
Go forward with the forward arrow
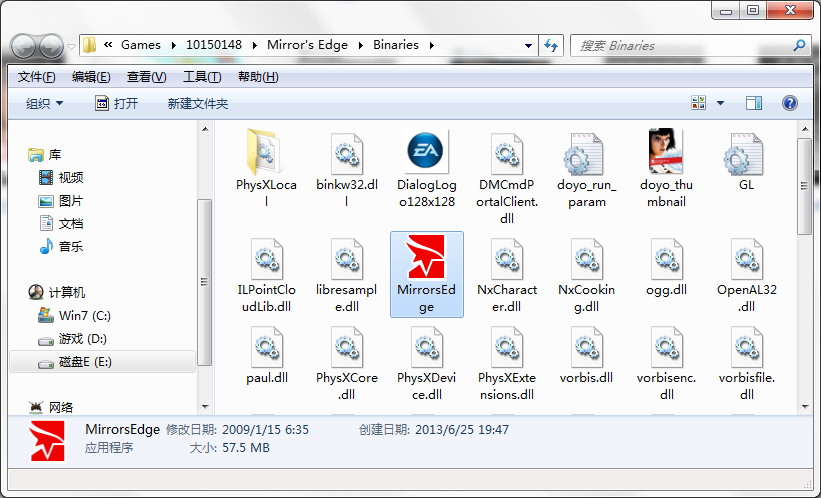click(x=51, y=46)
